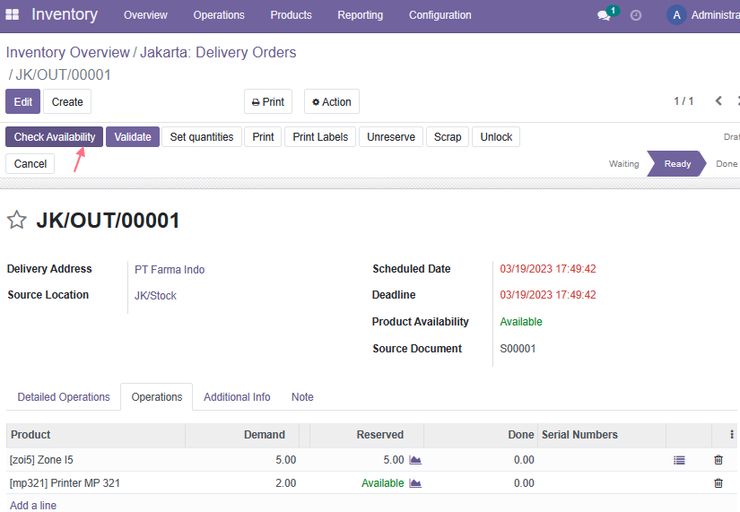This screenshot has height=512, width=740.
Task: Validate the delivery order
Action: click(133, 137)
